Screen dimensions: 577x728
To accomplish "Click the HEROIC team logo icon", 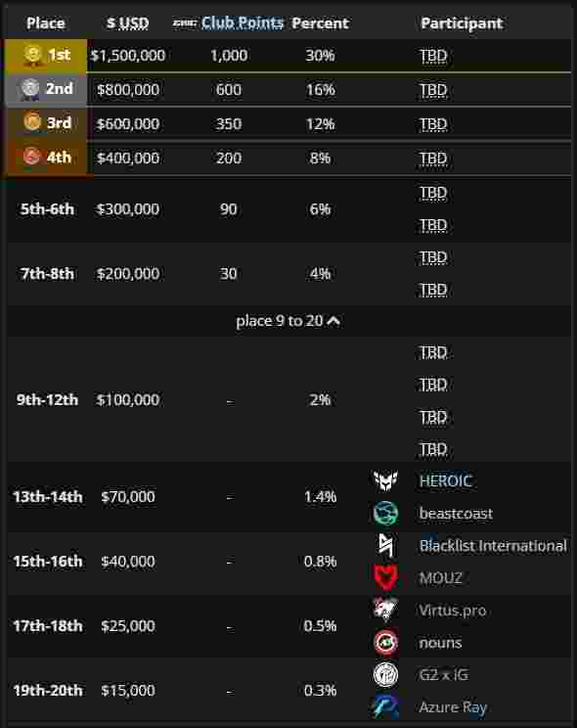I will (x=385, y=480).
